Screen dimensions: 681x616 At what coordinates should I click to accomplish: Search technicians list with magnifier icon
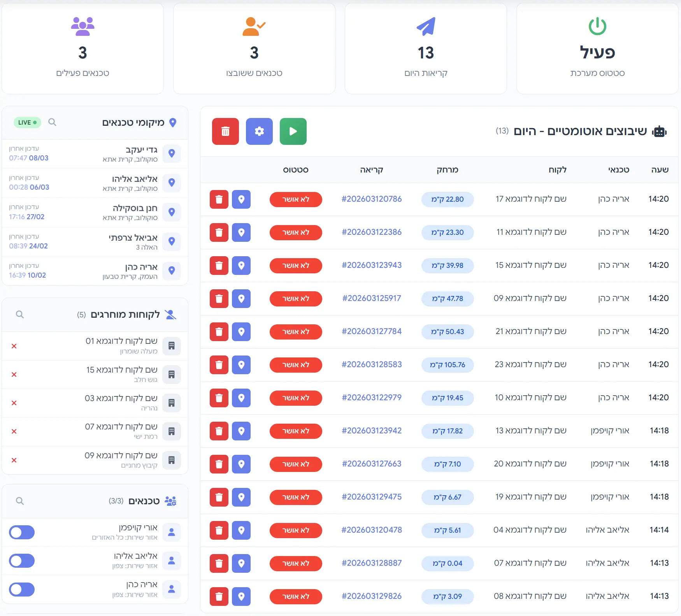point(20,501)
